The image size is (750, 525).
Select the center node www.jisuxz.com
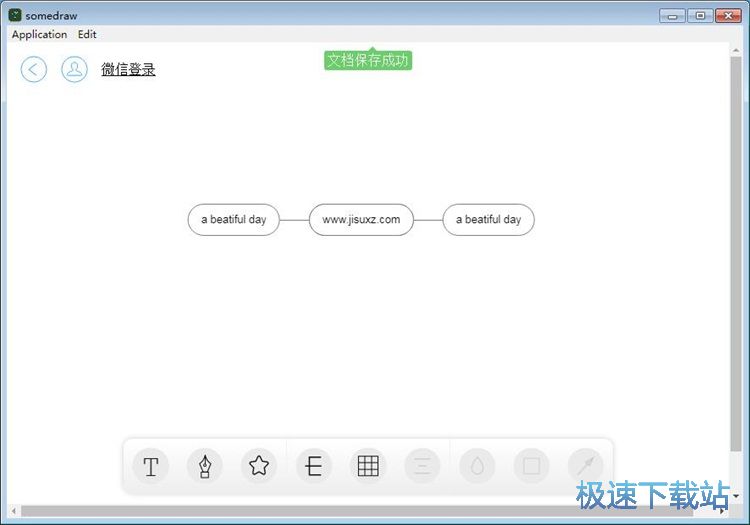(x=361, y=220)
